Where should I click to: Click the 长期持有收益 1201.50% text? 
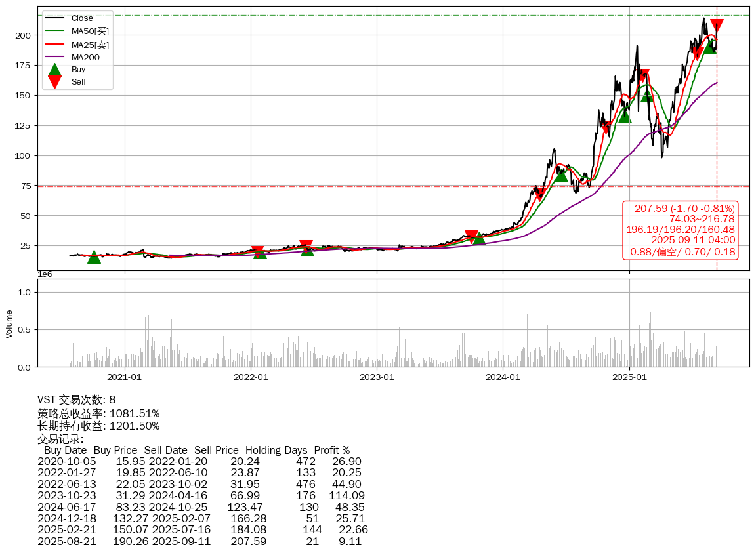(98, 426)
